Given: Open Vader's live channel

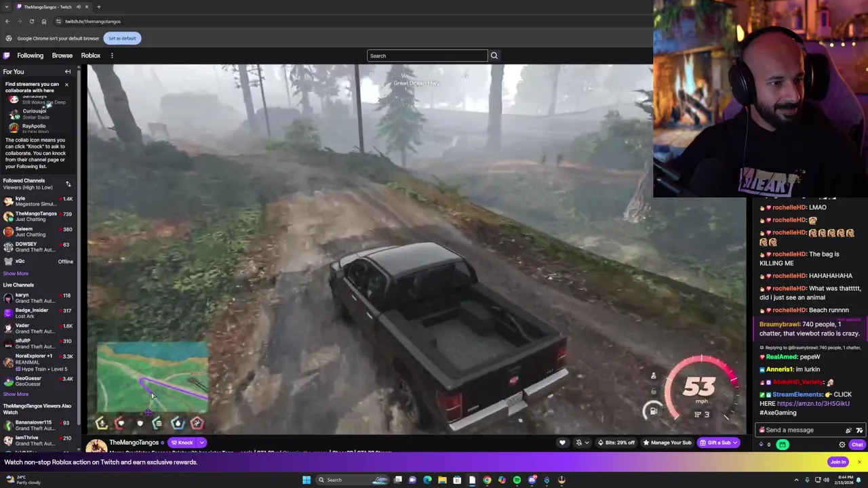Looking at the screenshot, I should point(37,329).
